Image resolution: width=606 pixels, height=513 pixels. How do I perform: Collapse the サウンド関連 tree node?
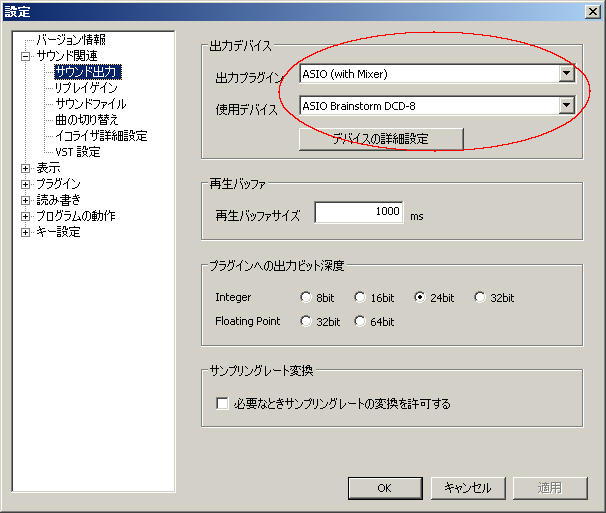(26, 56)
